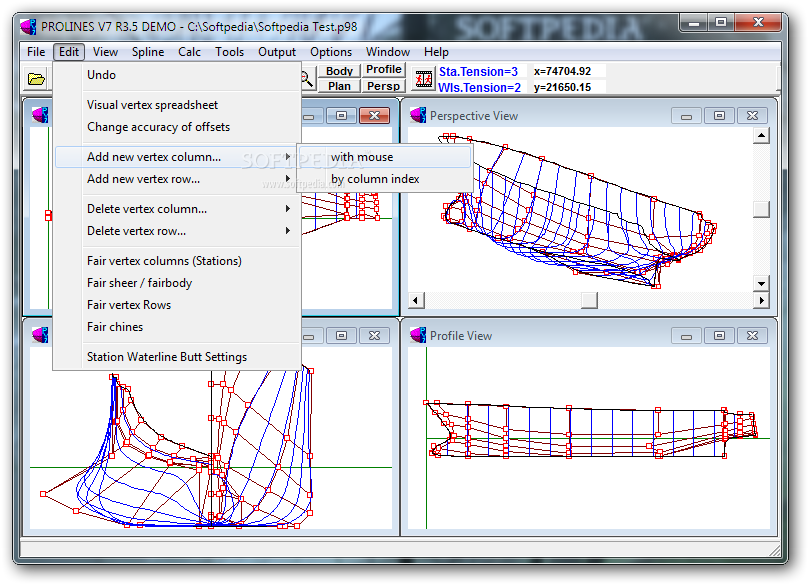809x585 pixels.
Task: Choose 'by column index' submenu option
Action: [x=385, y=179]
